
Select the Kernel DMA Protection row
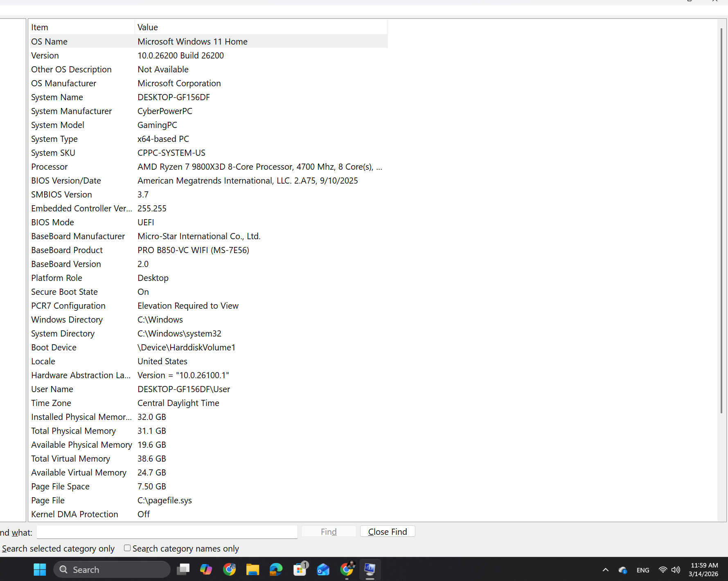click(209, 514)
